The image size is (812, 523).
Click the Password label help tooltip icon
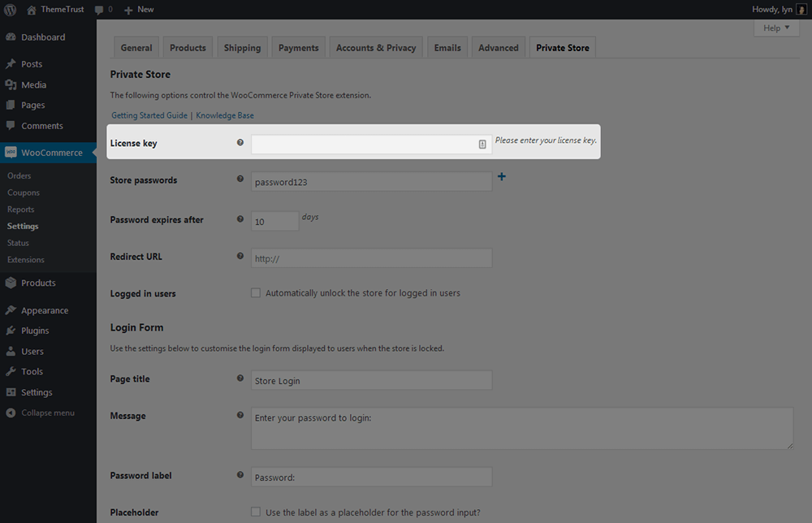(x=240, y=474)
